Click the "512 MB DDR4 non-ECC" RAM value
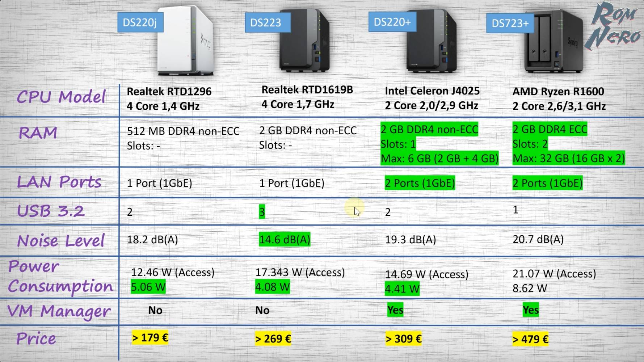This screenshot has height=362, width=644. pos(183,131)
